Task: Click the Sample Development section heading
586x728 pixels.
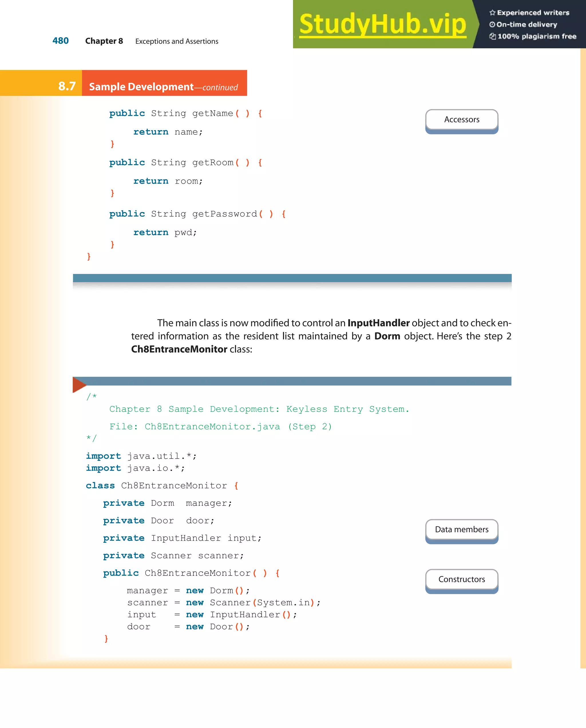Action: (x=141, y=87)
